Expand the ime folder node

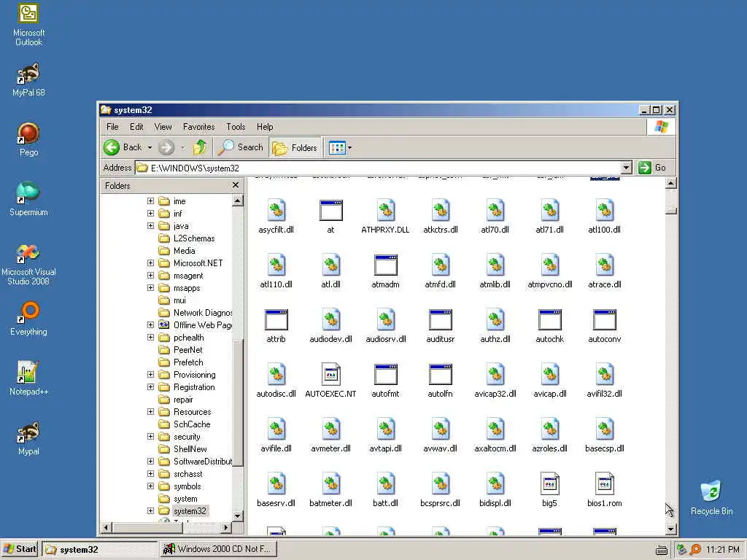click(150, 201)
